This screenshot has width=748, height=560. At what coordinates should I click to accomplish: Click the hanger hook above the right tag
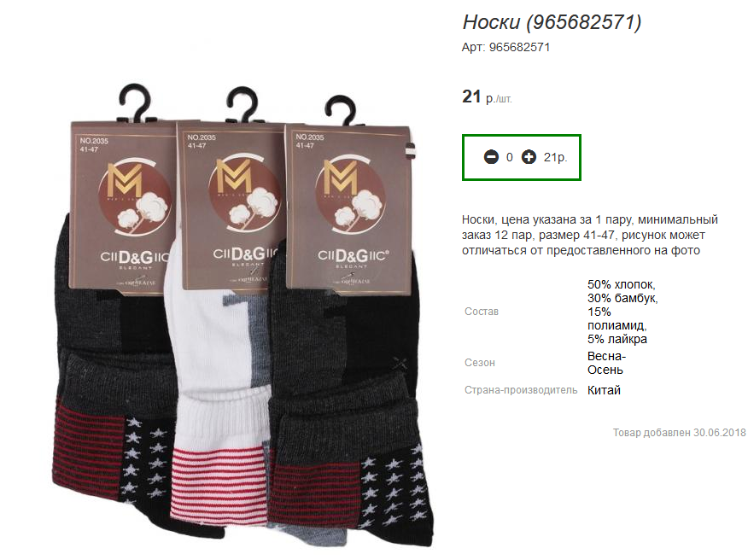[341, 110]
